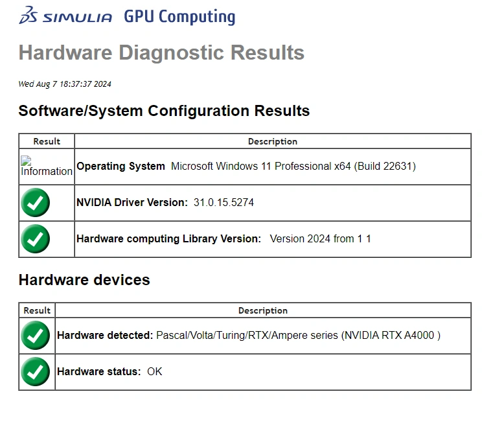Click the Hardware status OK text
The height and width of the screenshot is (427, 504).
click(154, 372)
